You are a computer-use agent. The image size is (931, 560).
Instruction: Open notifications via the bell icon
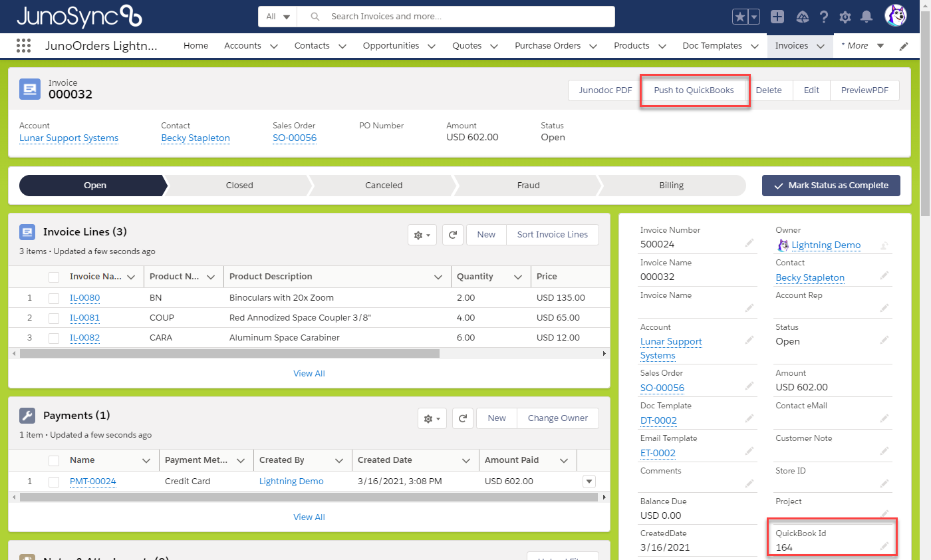866,17
